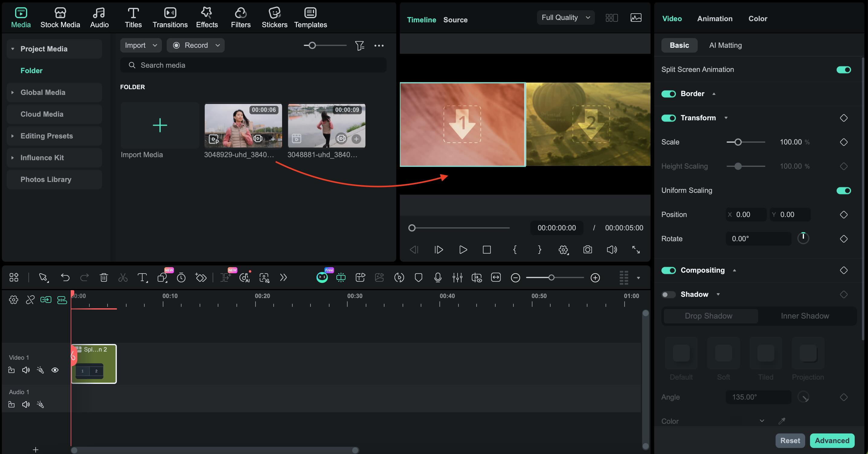
Task: Select the 3048881-uhd video thumbnail
Action: pyautogui.click(x=326, y=126)
